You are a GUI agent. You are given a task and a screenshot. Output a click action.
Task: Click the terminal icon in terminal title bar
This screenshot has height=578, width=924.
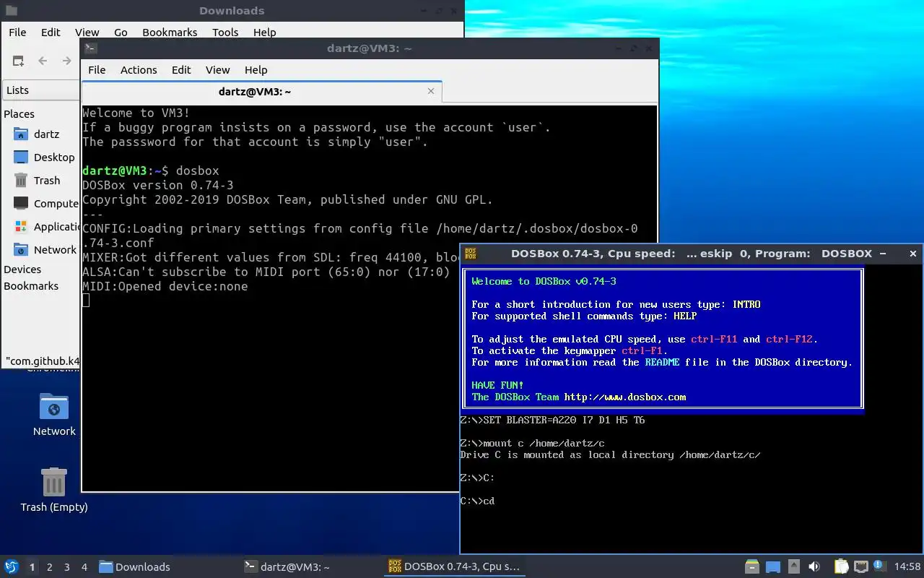[x=91, y=48]
